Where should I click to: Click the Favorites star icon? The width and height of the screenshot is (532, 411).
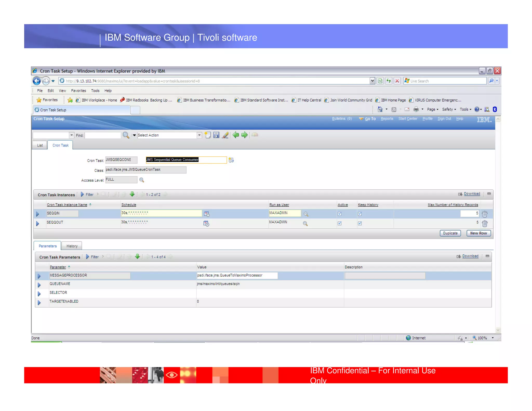click(x=39, y=100)
